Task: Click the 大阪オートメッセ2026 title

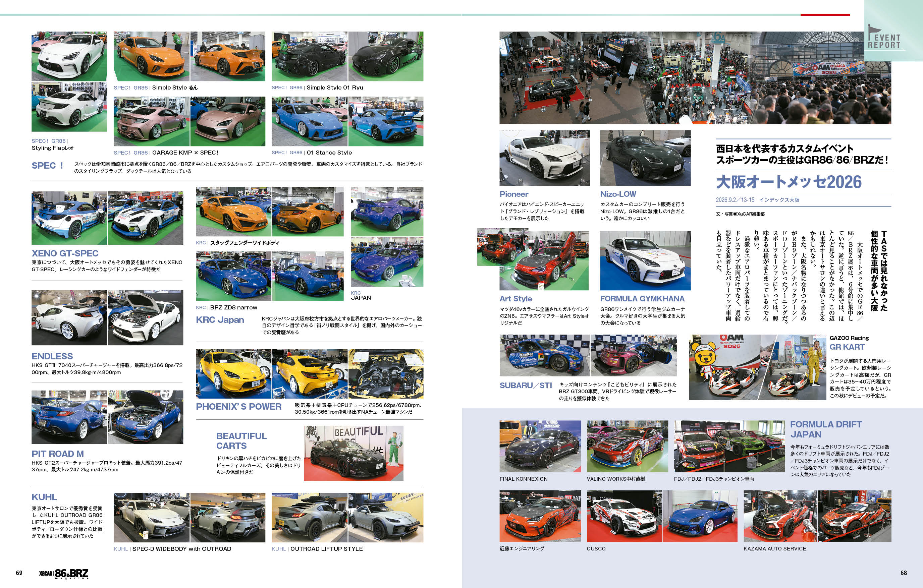Action: click(x=789, y=182)
